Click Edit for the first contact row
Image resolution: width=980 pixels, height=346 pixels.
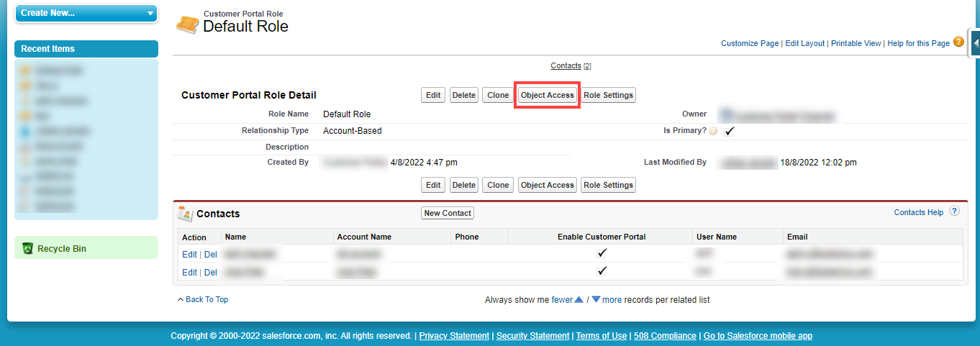pyautogui.click(x=189, y=254)
